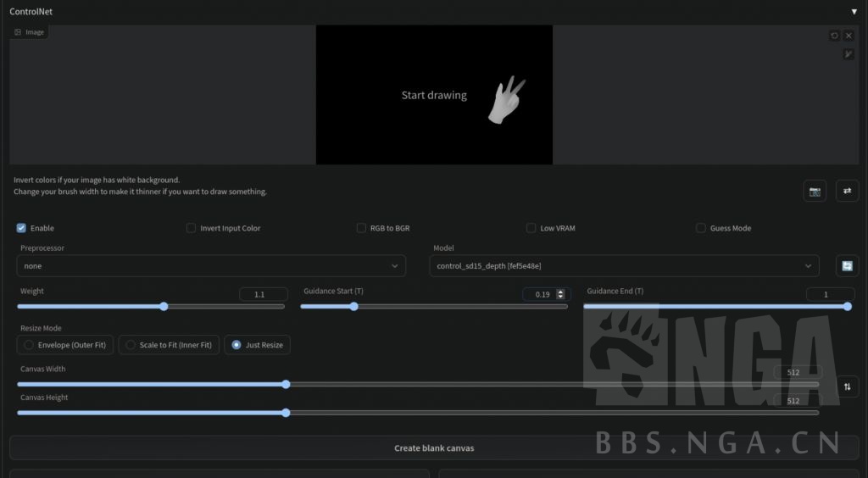
Task: Select Envelope (Outer Fit) resize mode
Action: tap(30, 345)
